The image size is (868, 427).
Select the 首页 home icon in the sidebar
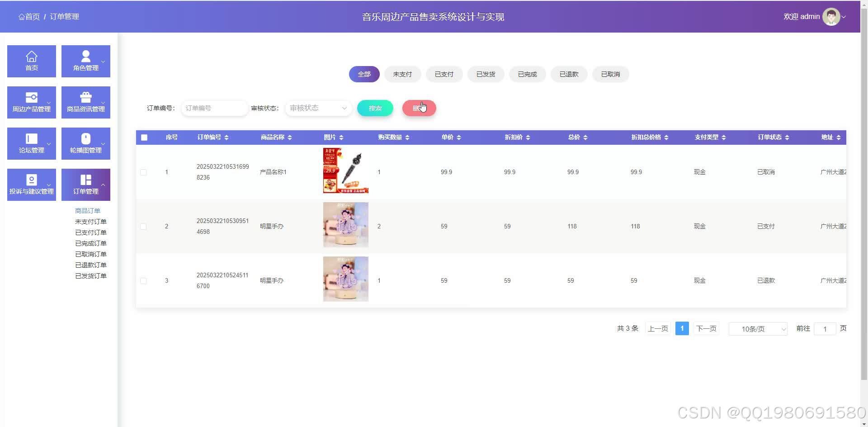point(31,61)
